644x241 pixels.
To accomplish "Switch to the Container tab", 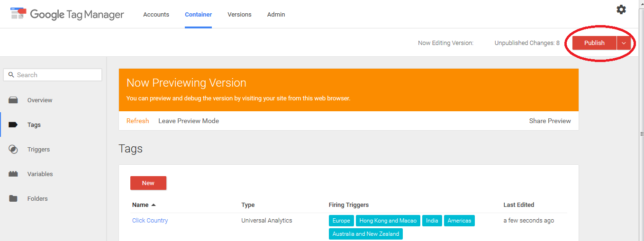I will click(198, 14).
